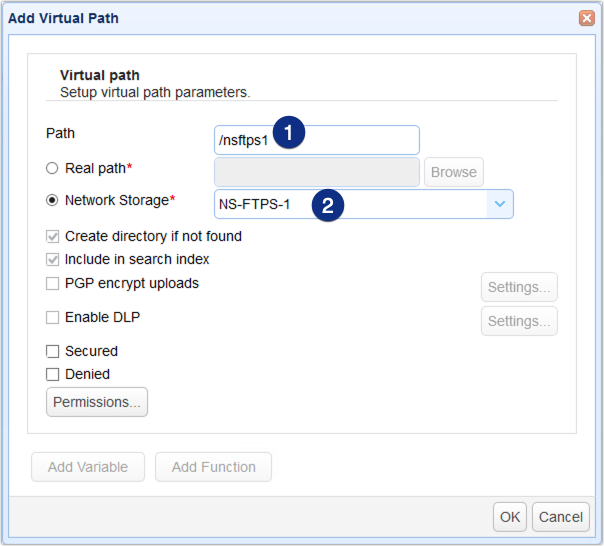Click the Add Variable button
Screen dimensions: 604x546
coord(88,467)
